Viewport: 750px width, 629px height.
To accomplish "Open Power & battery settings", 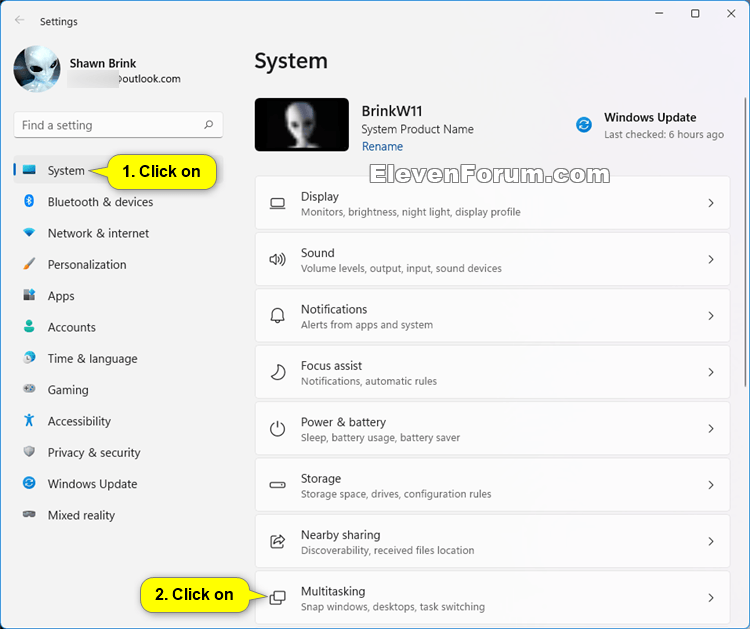I will [493, 429].
